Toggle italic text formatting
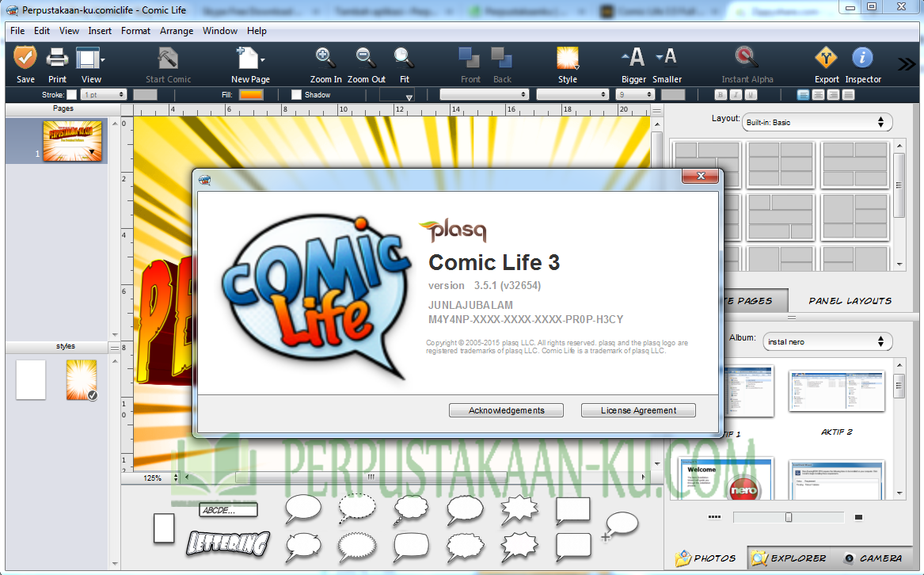The height and width of the screenshot is (575, 924). [x=736, y=94]
